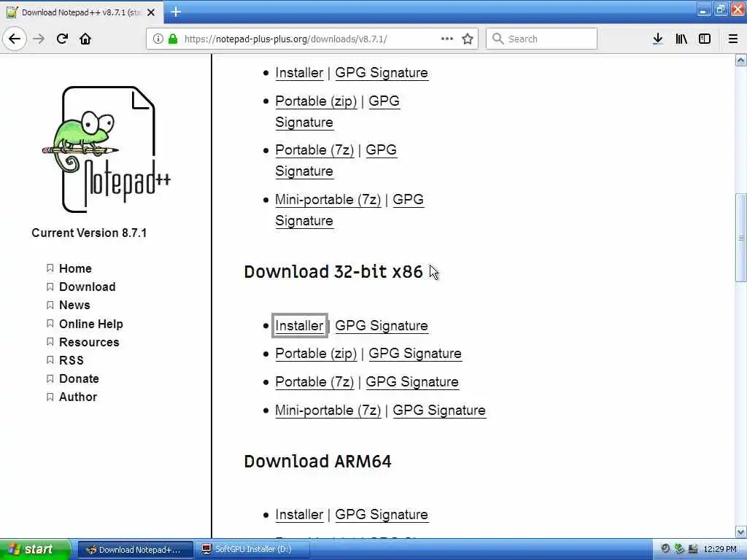Image resolution: width=747 pixels, height=560 pixels.
Task: Click the scrollbar down arrow
Action: click(741, 532)
